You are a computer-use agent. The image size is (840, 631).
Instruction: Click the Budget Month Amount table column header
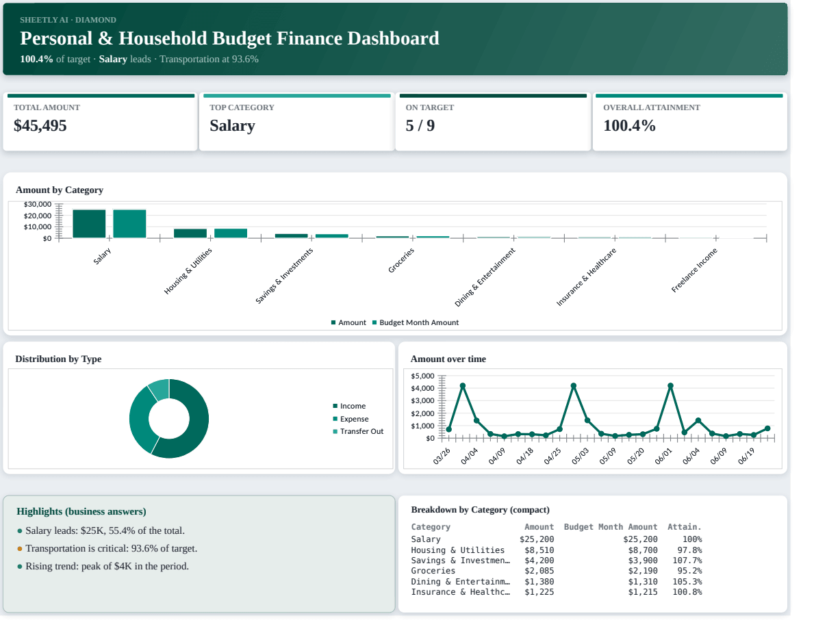pos(611,527)
